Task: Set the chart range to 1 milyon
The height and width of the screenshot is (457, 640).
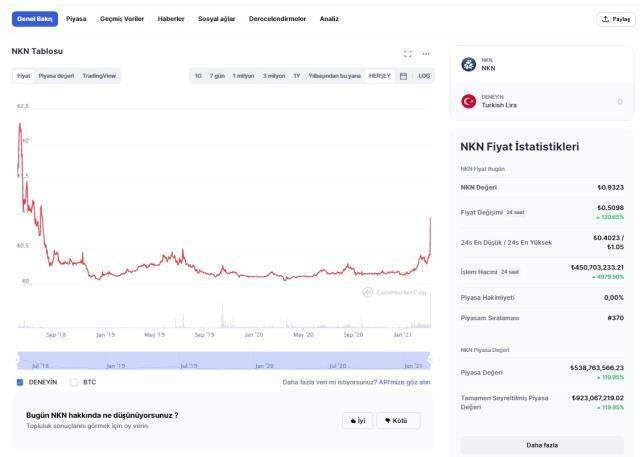Action: point(243,76)
